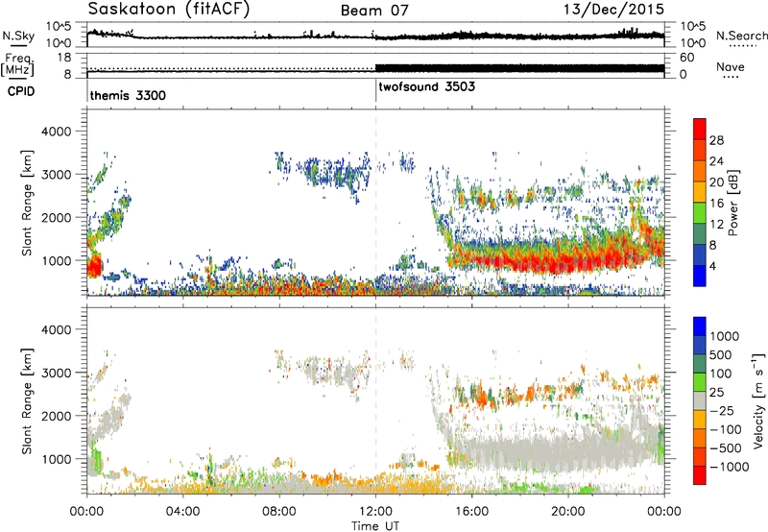Click the 'Saskatoon (fitACF)' plot title
768x532 pixels.
click(x=169, y=9)
